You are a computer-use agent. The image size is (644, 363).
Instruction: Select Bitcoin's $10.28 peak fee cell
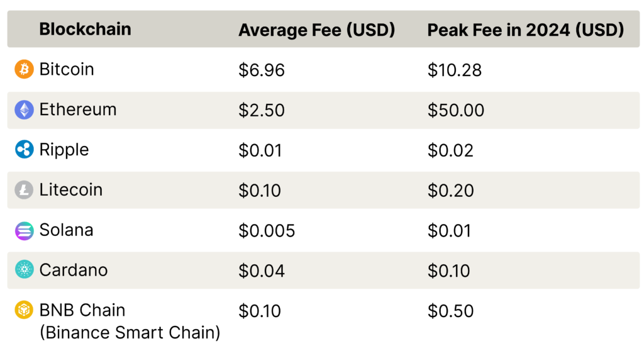coord(455,70)
